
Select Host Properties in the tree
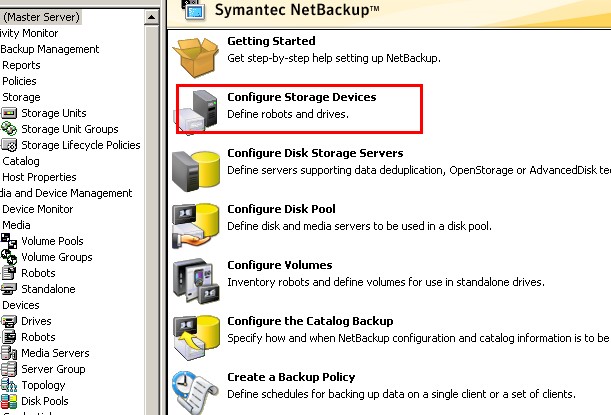click(40, 177)
